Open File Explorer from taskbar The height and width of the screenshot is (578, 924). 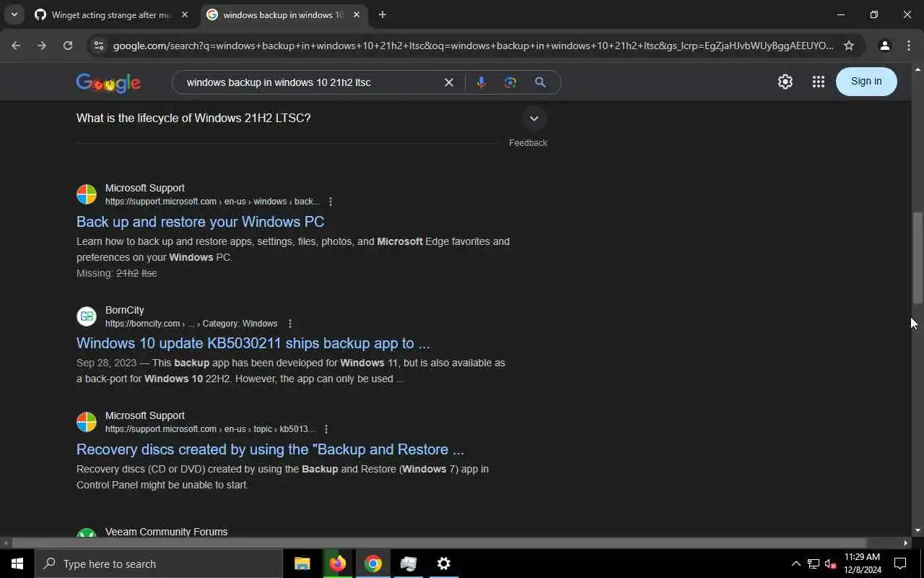click(x=302, y=564)
